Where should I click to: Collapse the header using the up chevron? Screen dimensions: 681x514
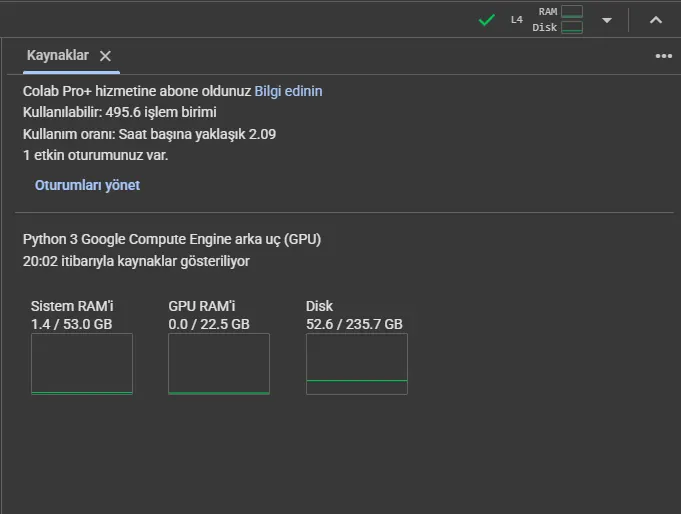(656, 20)
